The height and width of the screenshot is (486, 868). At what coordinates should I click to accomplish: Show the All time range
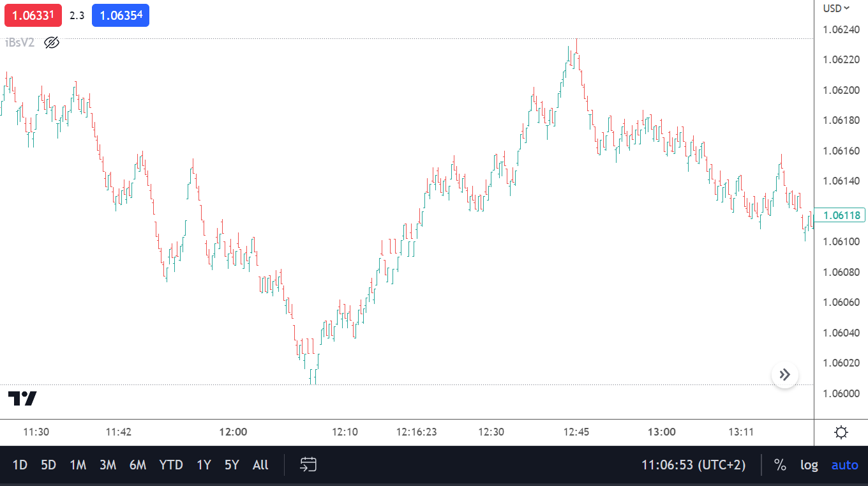point(260,465)
